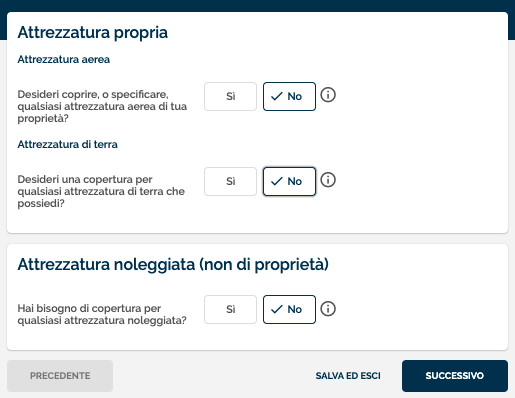This screenshot has width=515, height=398.
Task: Click the Attrezzatura noleggiata (non di proprietà) heading
Action: (173, 265)
